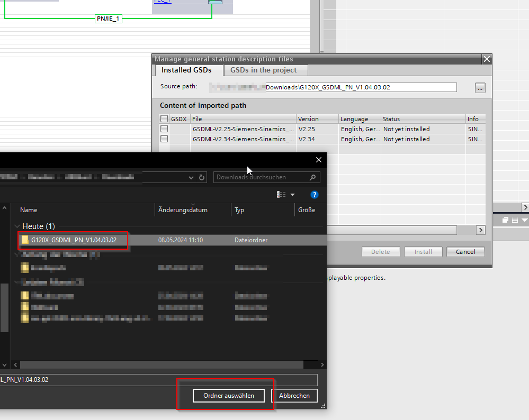Image resolution: width=529 pixels, height=420 pixels.
Task: Toggle the select-all checkbox in table header
Action: point(164,119)
